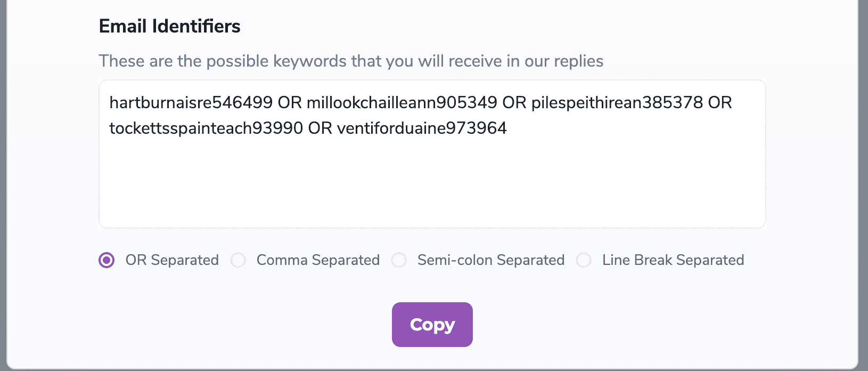Click the Line Break Separated label text
868x371 pixels.
coord(673,260)
